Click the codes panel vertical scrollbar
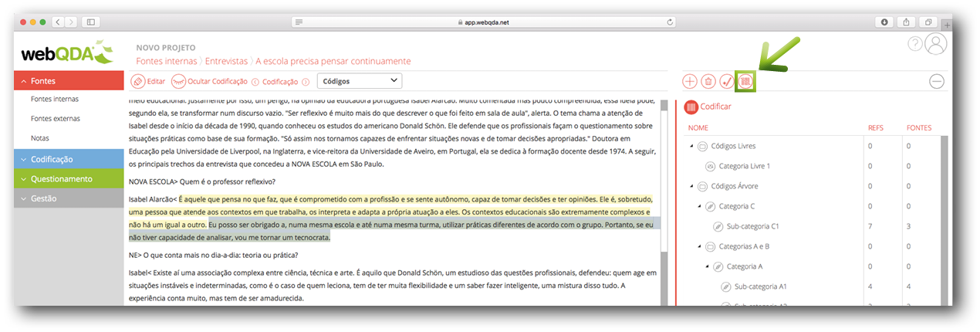The height and width of the screenshot is (332, 980). coord(945,220)
